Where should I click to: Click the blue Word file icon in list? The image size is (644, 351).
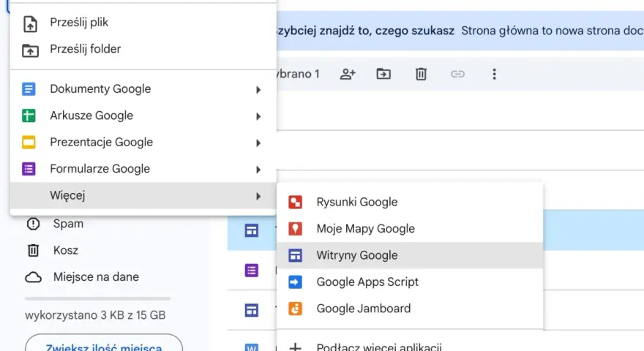pos(252,347)
